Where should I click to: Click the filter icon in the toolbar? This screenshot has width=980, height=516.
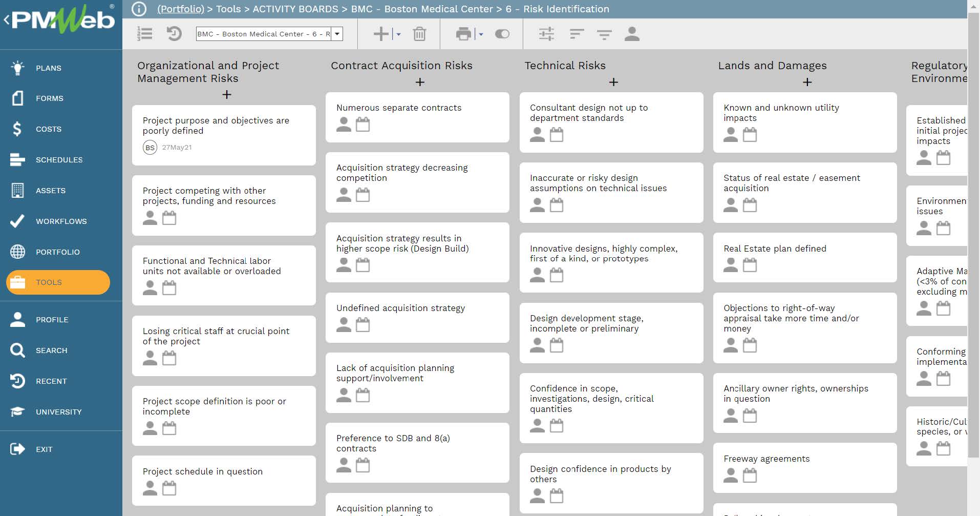pos(604,34)
